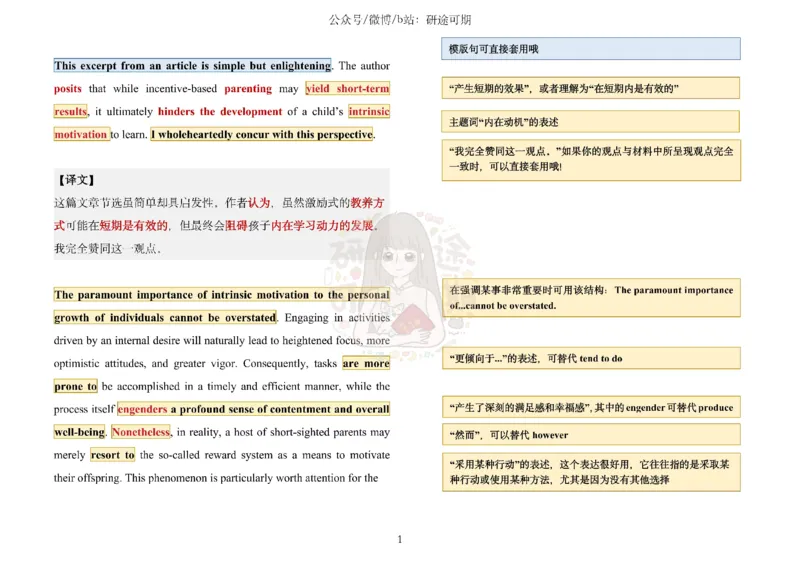800x566 pixels.
Task: Click the 【译文】 heading
Action: tap(76, 180)
